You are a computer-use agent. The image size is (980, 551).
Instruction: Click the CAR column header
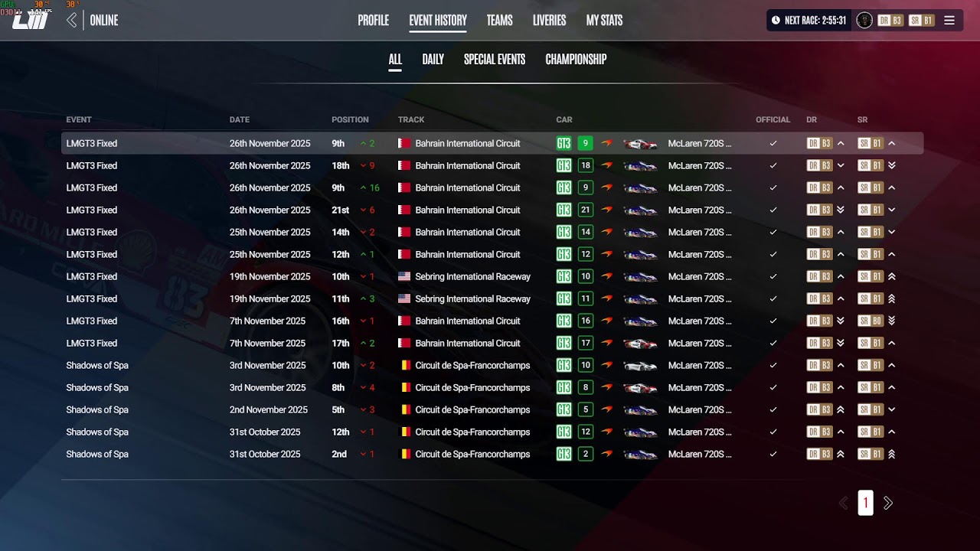pos(564,119)
